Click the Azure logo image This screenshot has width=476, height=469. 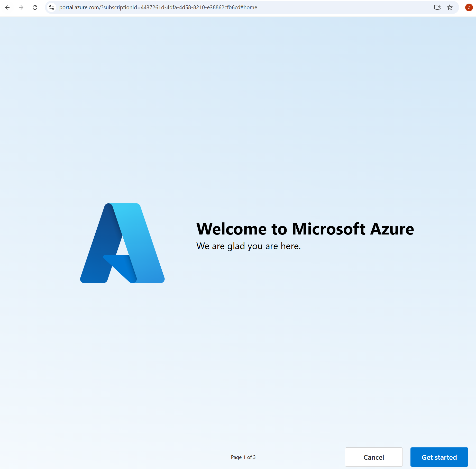[122, 243]
